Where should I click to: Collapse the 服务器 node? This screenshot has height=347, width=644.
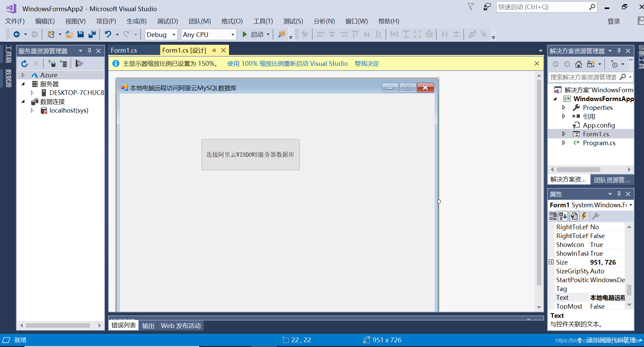pos(23,84)
